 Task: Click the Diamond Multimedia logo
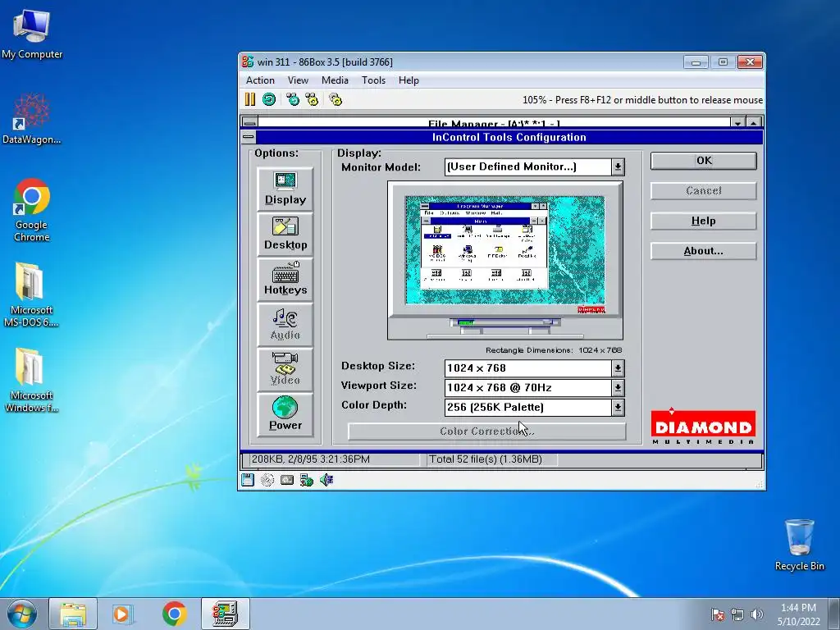tap(703, 427)
